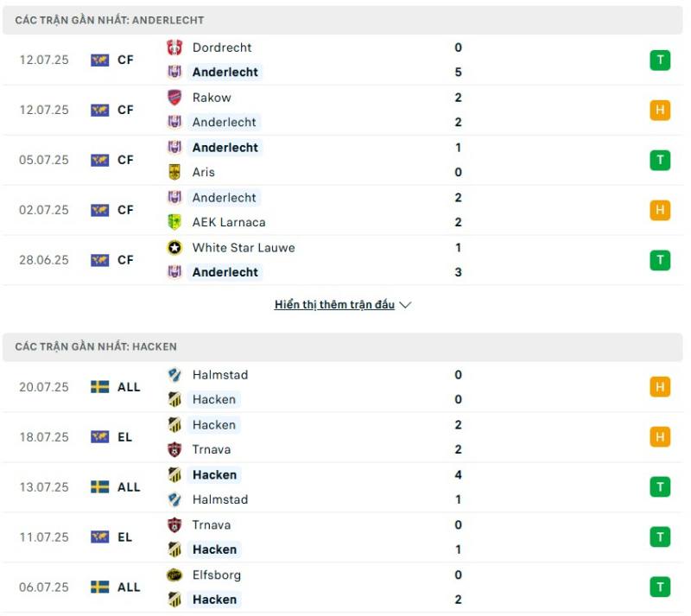
Task: Expand more matches via chevron arrow
Action: click(x=405, y=305)
